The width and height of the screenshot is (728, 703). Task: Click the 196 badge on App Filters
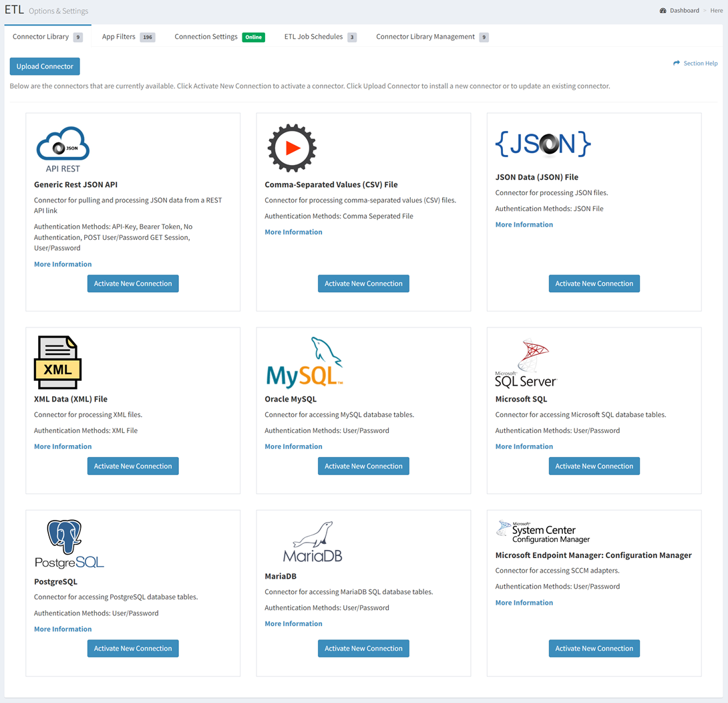tap(148, 37)
